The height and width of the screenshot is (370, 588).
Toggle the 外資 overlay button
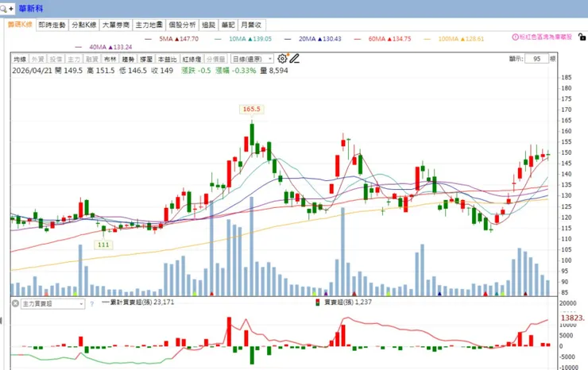[38, 60]
